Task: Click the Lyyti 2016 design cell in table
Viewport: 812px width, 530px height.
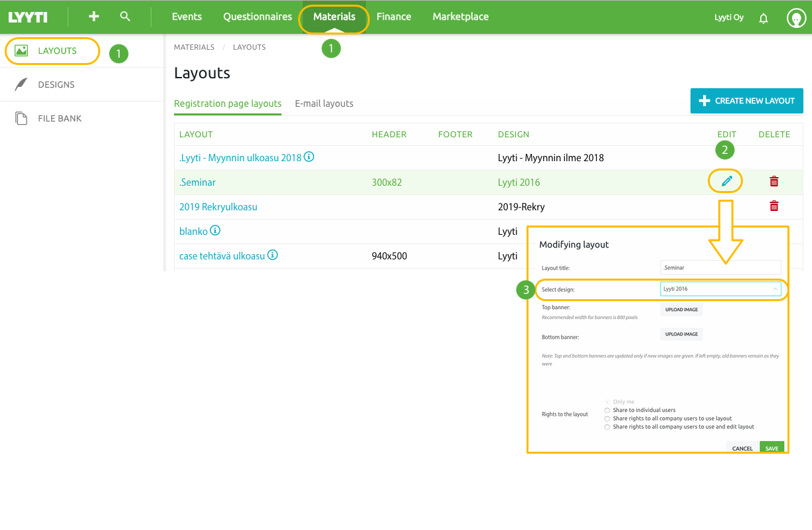Action: click(519, 182)
